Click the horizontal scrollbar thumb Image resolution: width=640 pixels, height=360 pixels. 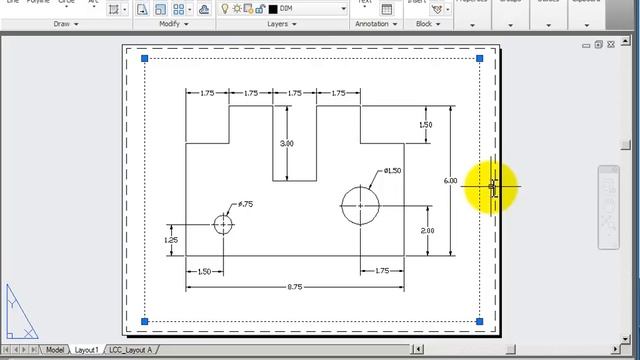511,349
